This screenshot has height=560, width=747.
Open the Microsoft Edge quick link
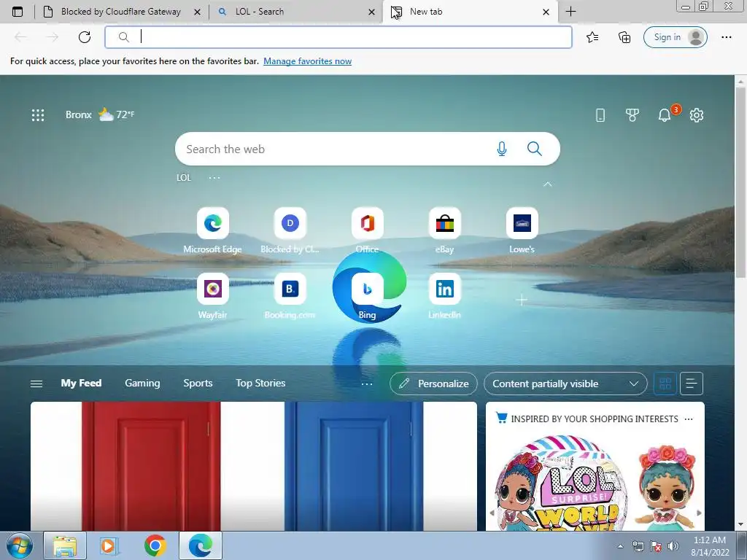point(212,230)
